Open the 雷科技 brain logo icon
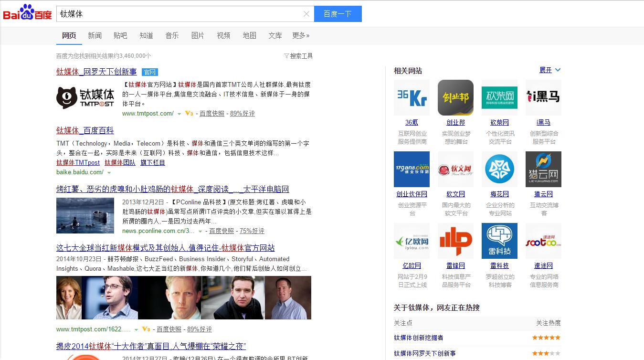The image size is (644, 360). coord(499,241)
